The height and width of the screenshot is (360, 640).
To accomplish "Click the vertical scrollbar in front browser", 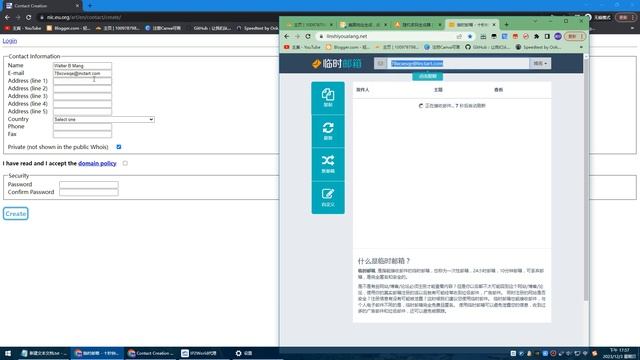I will coord(586,180).
